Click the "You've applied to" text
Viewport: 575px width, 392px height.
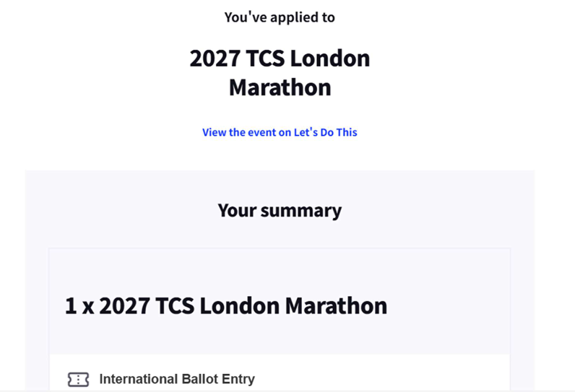tap(280, 17)
